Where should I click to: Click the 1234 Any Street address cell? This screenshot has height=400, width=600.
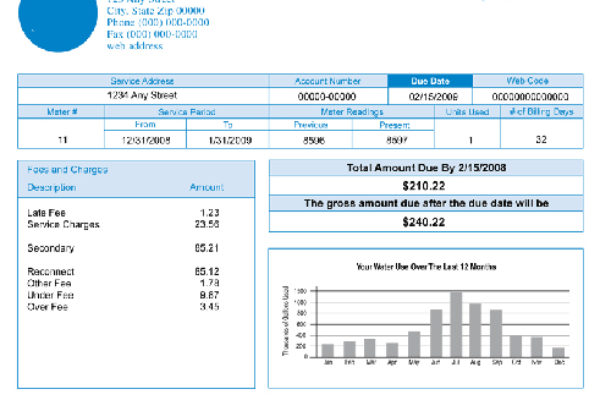click(x=142, y=96)
